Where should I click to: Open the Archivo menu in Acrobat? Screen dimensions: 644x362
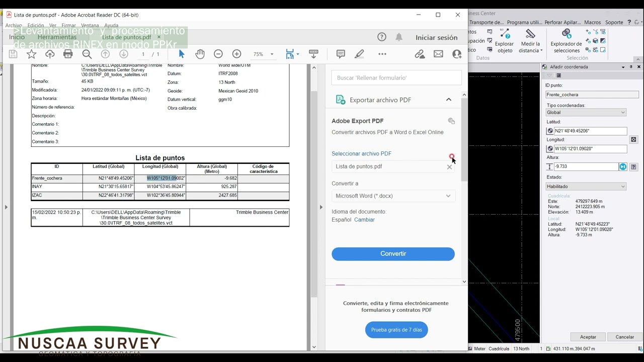point(14,25)
